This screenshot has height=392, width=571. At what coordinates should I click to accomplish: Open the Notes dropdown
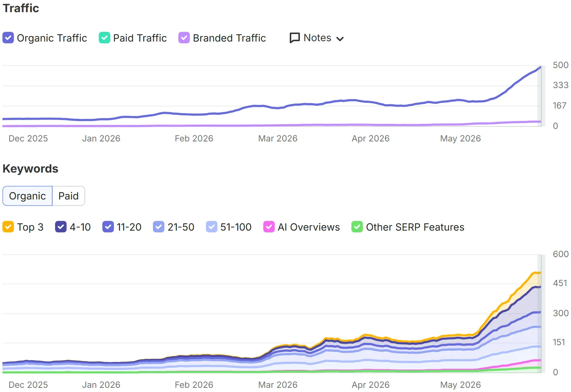pos(317,38)
